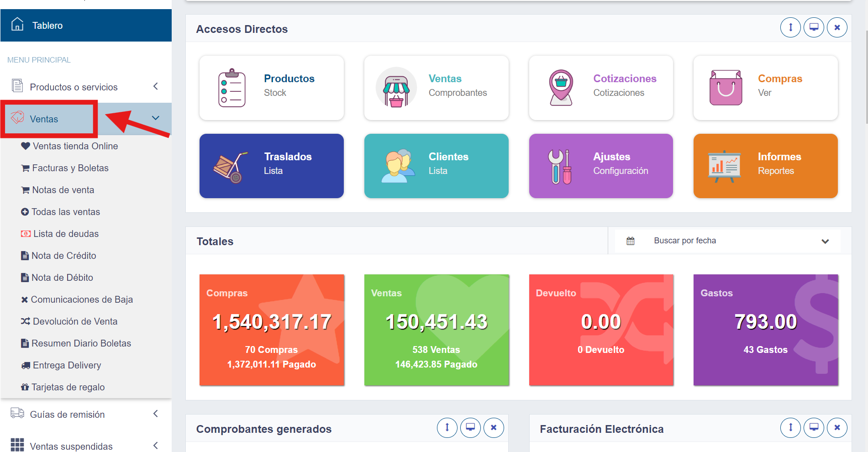The height and width of the screenshot is (452, 868).
Task: Close the Accesos Directos panel
Action: tap(837, 27)
